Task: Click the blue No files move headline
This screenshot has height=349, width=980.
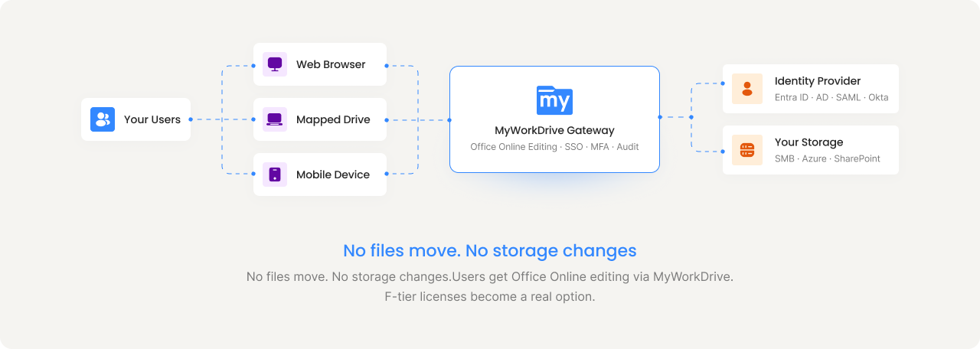Action: [489, 250]
